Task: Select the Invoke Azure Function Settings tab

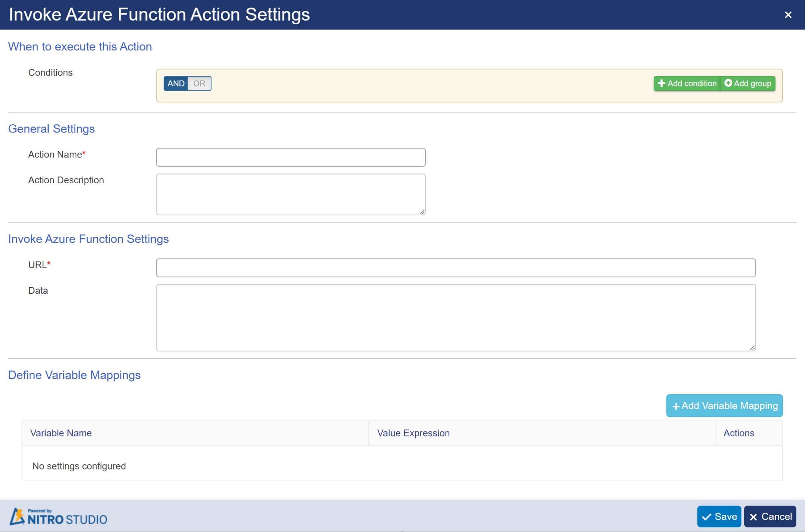Action: pos(88,239)
